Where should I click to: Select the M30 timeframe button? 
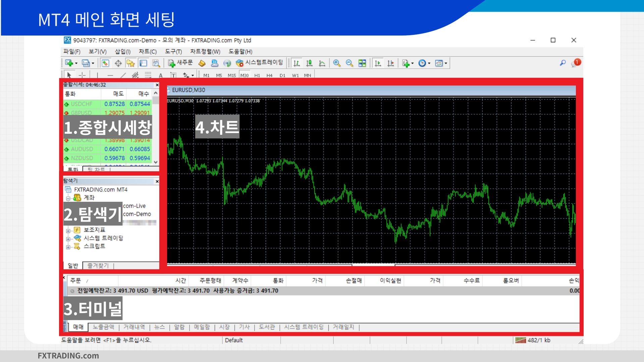[x=245, y=75]
